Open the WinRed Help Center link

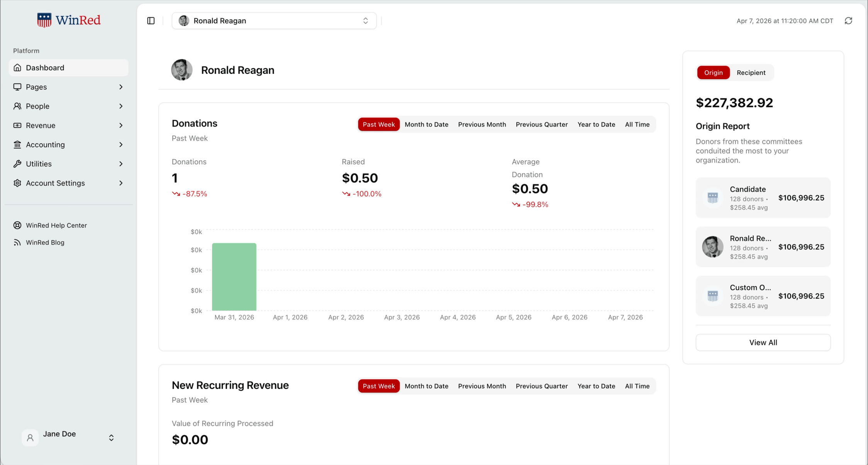56,225
